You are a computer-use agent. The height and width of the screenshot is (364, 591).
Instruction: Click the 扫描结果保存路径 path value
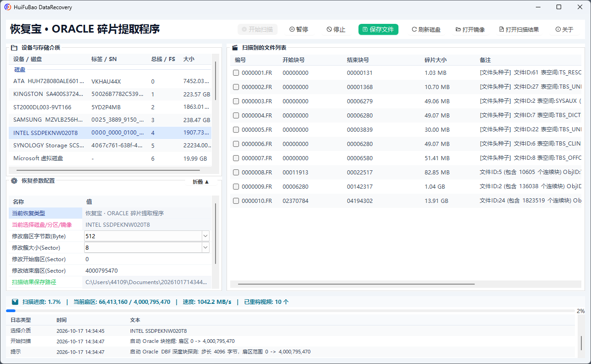pos(147,282)
